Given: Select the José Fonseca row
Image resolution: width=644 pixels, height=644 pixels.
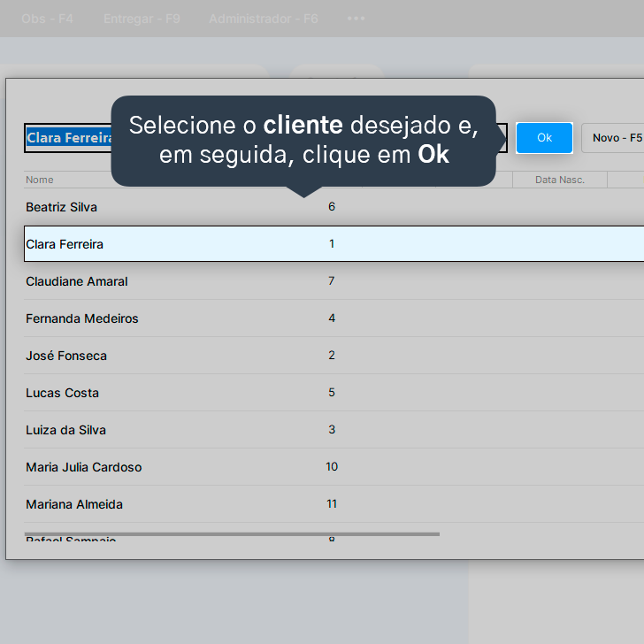Looking at the screenshot, I should pos(333,356).
